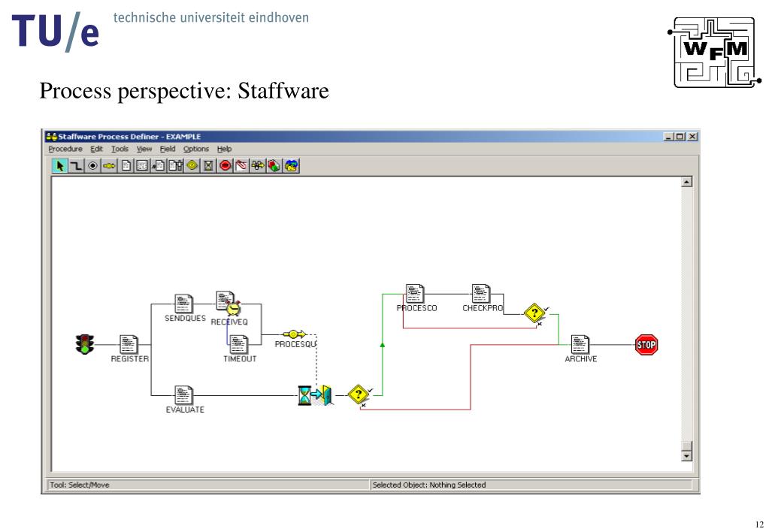Pick the circular router tool in toolbar

coord(92,166)
